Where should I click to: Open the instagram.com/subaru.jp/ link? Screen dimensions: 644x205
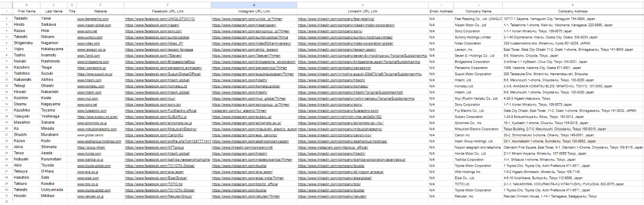pos(241,117)
